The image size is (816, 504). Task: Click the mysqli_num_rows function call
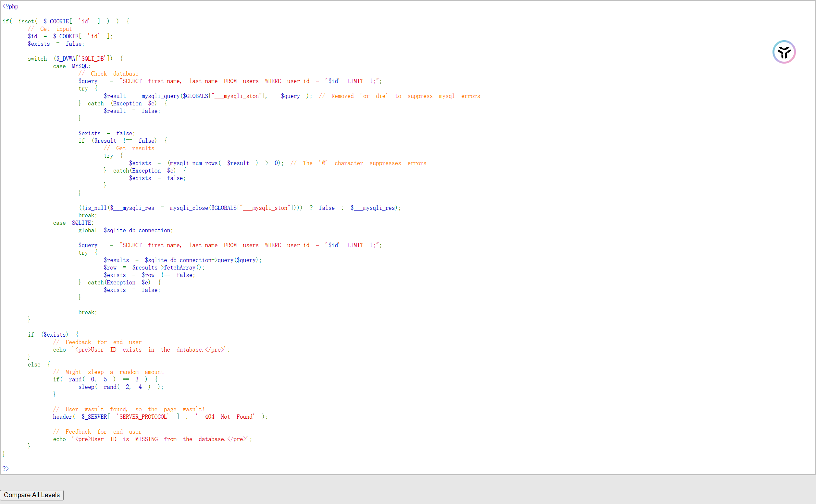tap(193, 163)
